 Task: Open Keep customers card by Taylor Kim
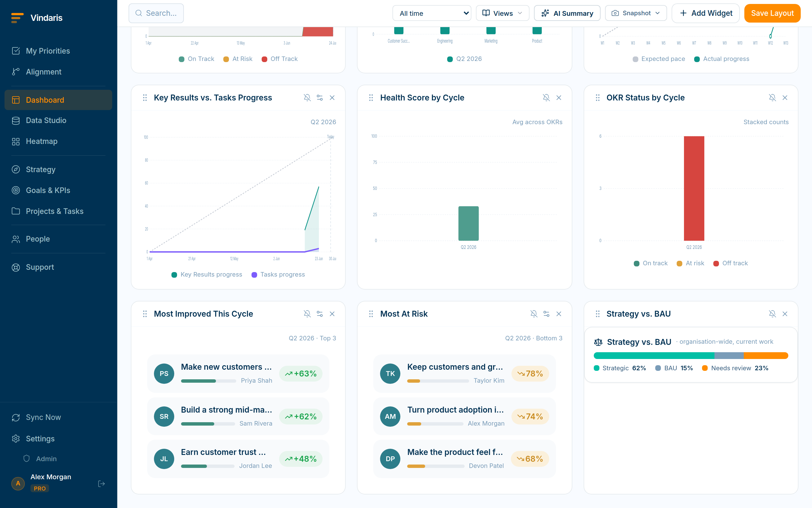tap(464, 374)
